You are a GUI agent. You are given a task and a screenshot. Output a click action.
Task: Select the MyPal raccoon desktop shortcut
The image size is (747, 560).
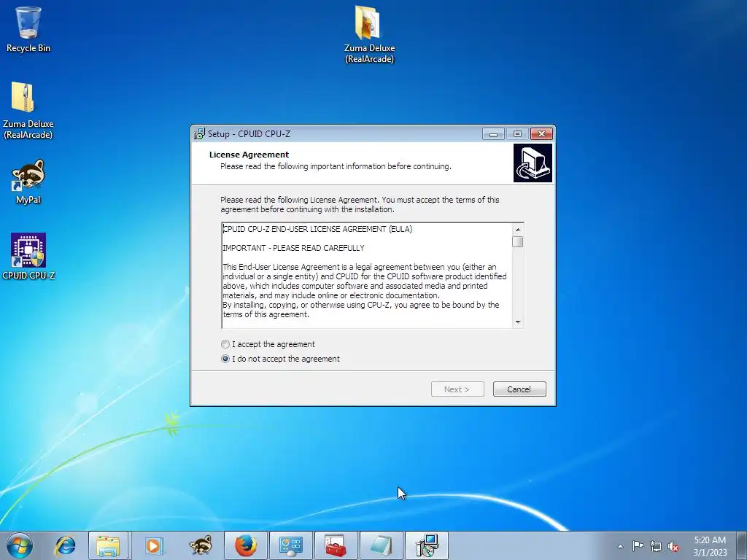[x=28, y=182]
